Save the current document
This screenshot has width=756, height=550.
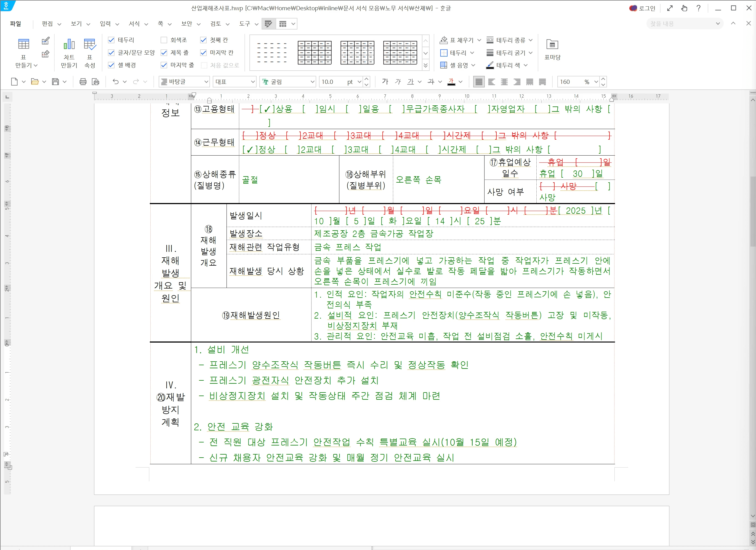coord(55,82)
